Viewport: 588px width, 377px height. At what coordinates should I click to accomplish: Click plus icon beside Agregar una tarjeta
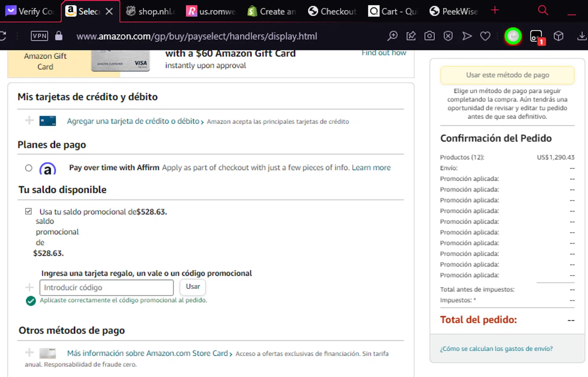point(29,120)
